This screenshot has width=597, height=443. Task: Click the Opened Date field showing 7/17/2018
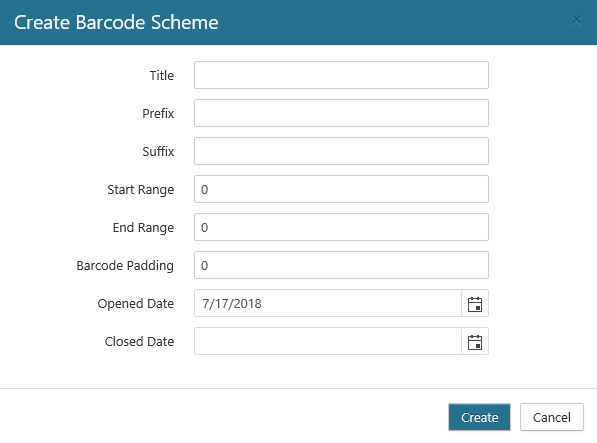pos(328,303)
